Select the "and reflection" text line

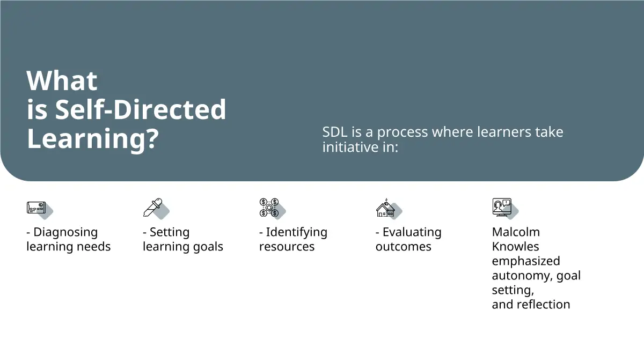coord(531,305)
